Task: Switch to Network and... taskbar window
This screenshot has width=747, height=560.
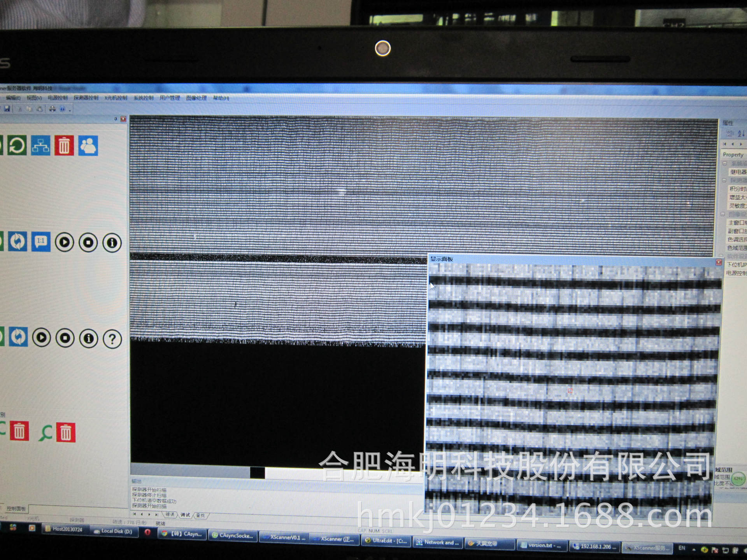Action: point(438,542)
